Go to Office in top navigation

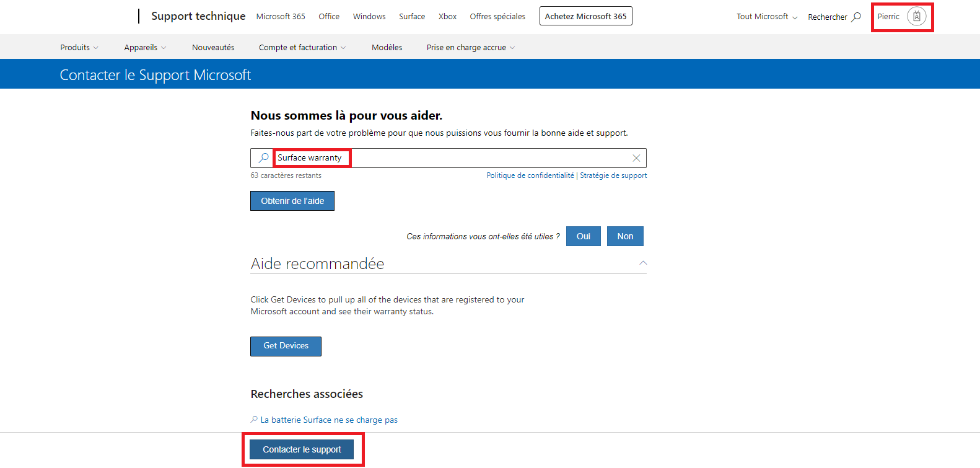329,17
